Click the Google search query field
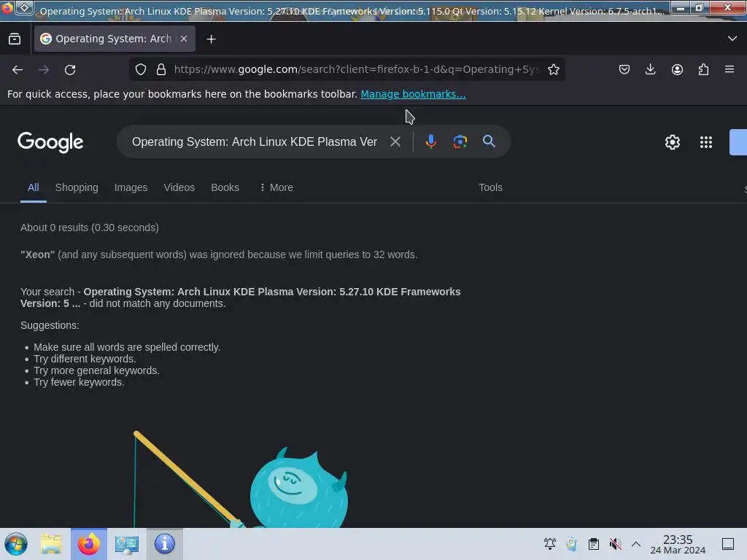 pyautogui.click(x=255, y=142)
